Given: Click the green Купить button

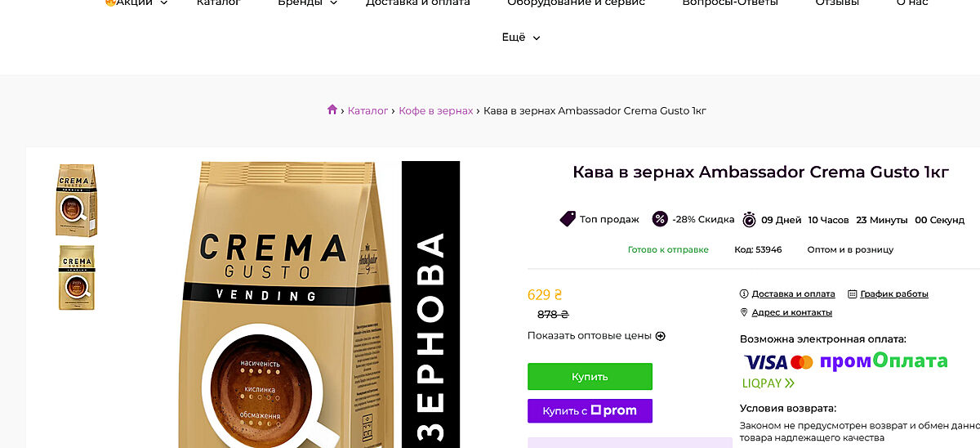Looking at the screenshot, I should (x=590, y=377).
